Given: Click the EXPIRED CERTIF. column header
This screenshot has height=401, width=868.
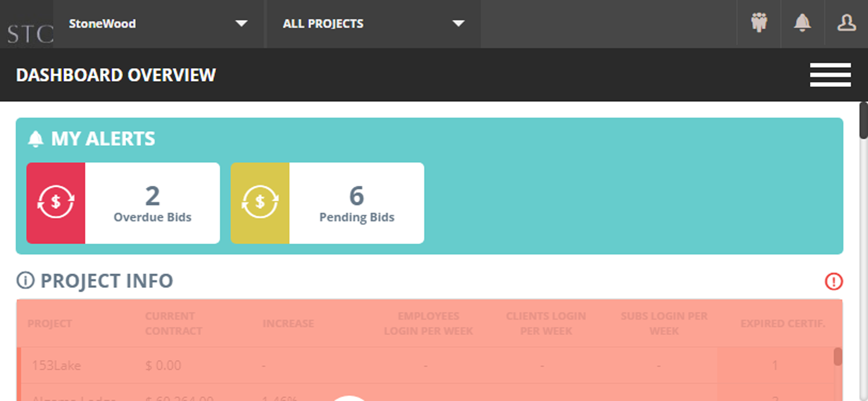Looking at the screenshot, I should point(782,324).
